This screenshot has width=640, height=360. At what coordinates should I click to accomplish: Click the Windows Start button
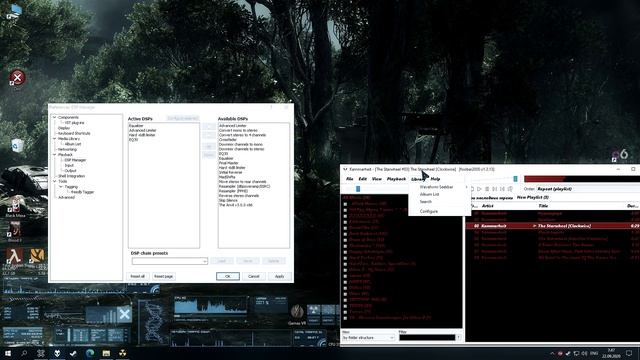(x=8, y=353)
